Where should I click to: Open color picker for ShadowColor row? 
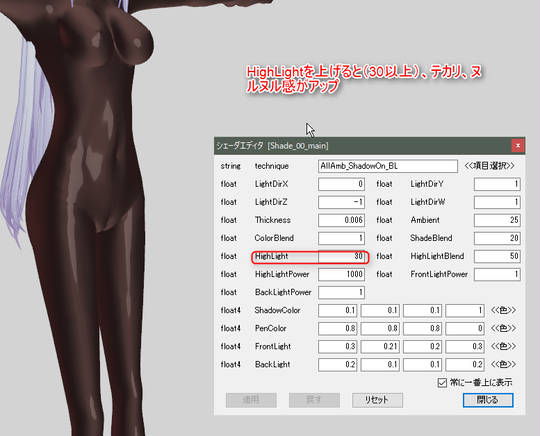click(503, 310)
